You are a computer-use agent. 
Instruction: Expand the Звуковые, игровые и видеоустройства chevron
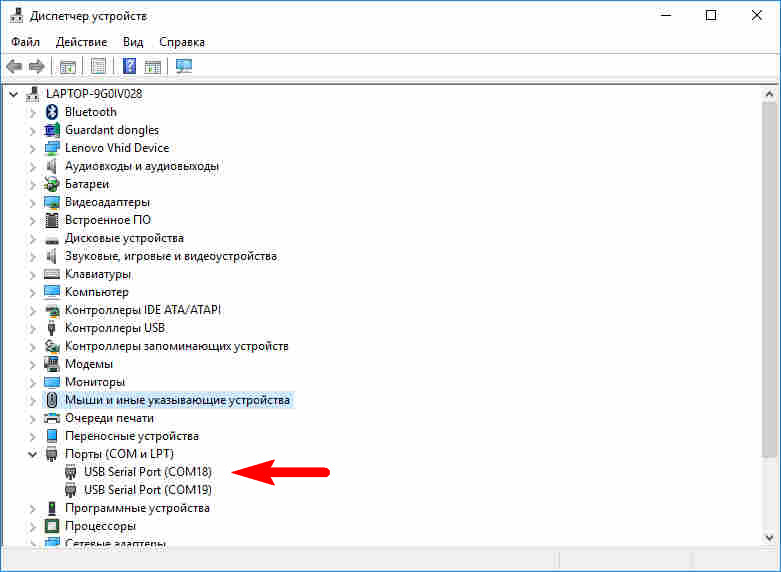coord(32,257)
